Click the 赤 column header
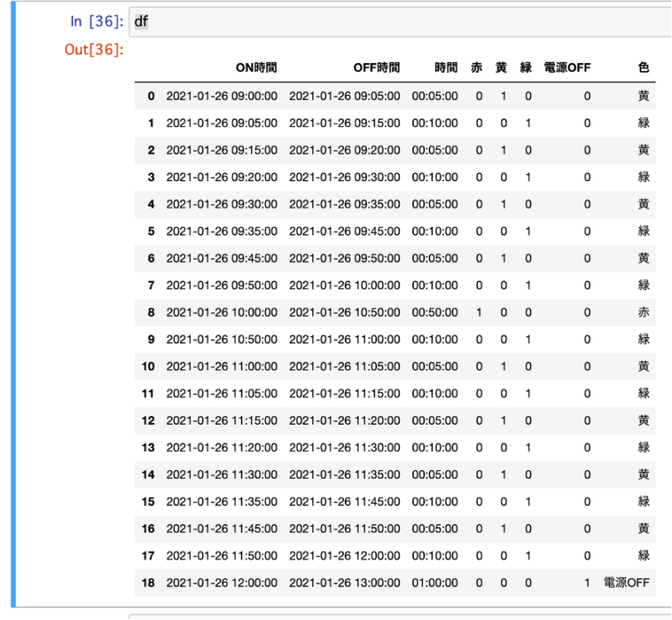 476,67
